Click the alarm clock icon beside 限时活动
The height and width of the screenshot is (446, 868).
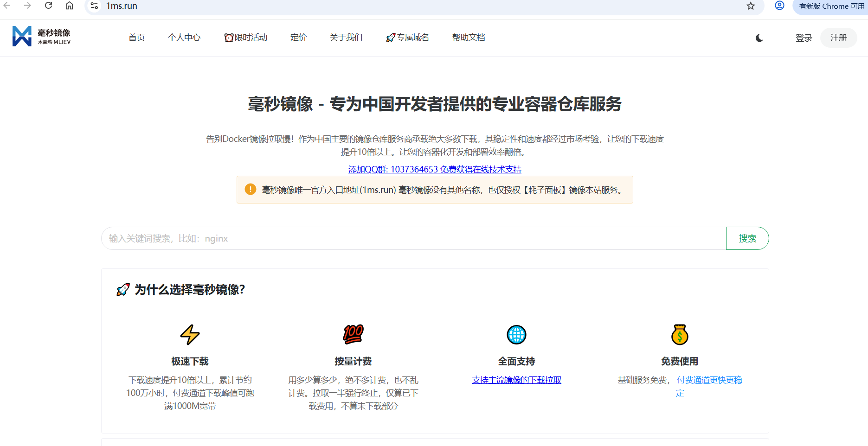click(228, 38)
